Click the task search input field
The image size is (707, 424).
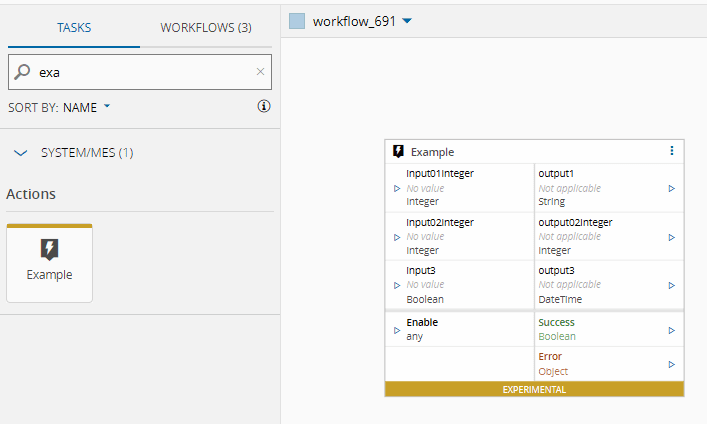140,72
